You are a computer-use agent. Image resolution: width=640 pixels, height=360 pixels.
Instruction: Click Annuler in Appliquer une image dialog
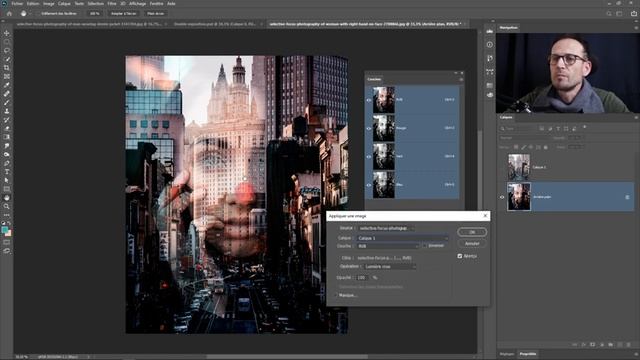click(472, 244)
